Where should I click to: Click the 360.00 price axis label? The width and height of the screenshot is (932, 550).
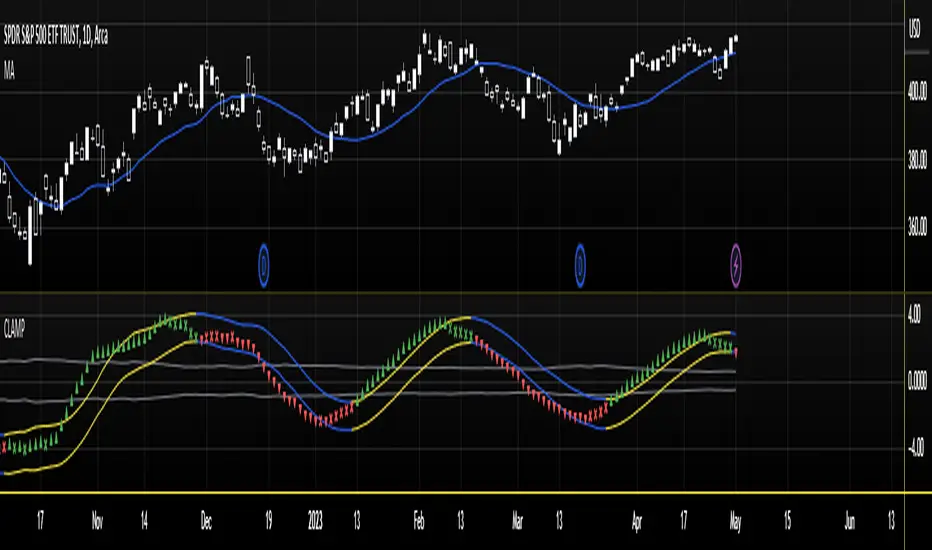pyautogui.click(x=918, y=227)
